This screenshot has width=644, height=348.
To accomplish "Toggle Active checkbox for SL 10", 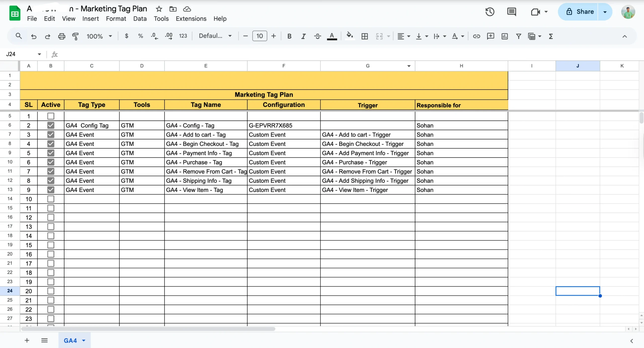I will click(51, 199).
